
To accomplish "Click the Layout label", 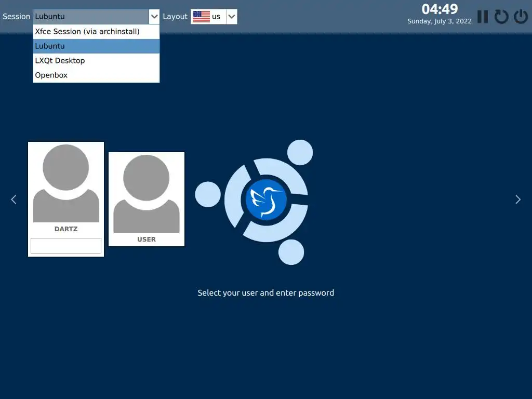I will 175,17.
